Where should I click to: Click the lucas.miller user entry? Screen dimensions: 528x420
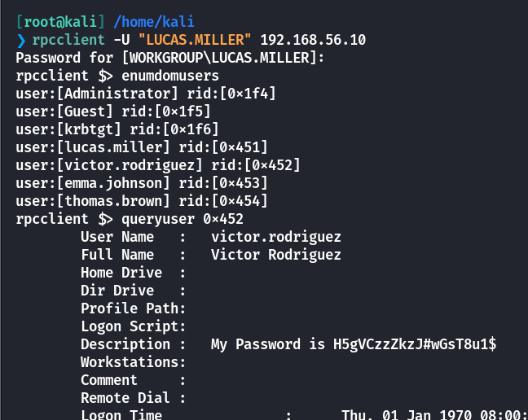click(142, 147)
